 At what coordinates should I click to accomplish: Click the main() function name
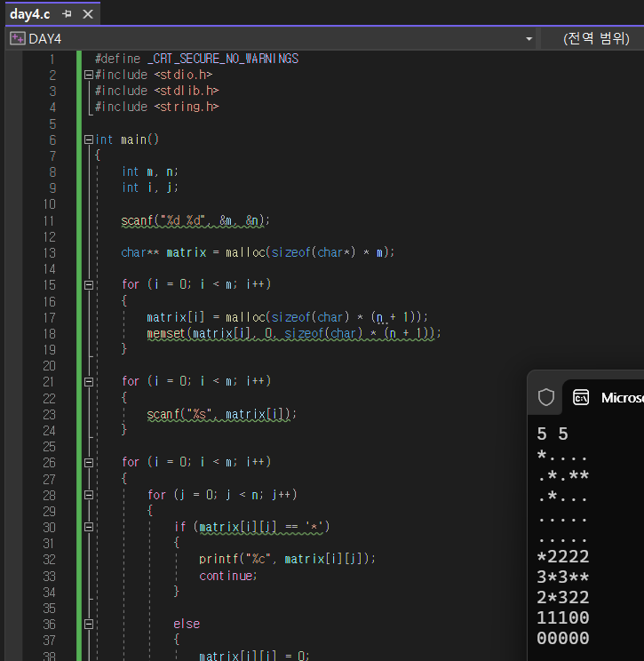point(139,139)
